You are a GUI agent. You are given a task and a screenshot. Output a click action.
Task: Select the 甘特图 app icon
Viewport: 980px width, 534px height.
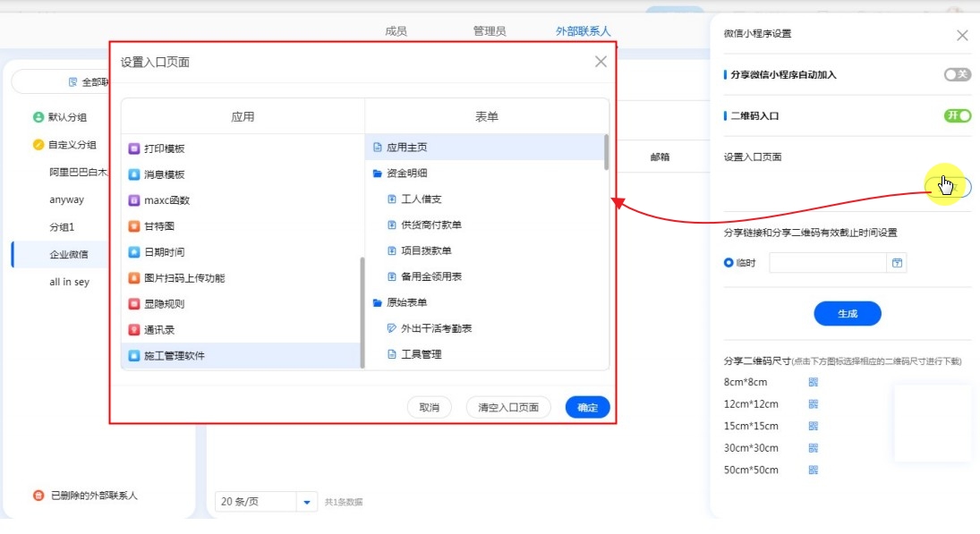pos(134,226)
